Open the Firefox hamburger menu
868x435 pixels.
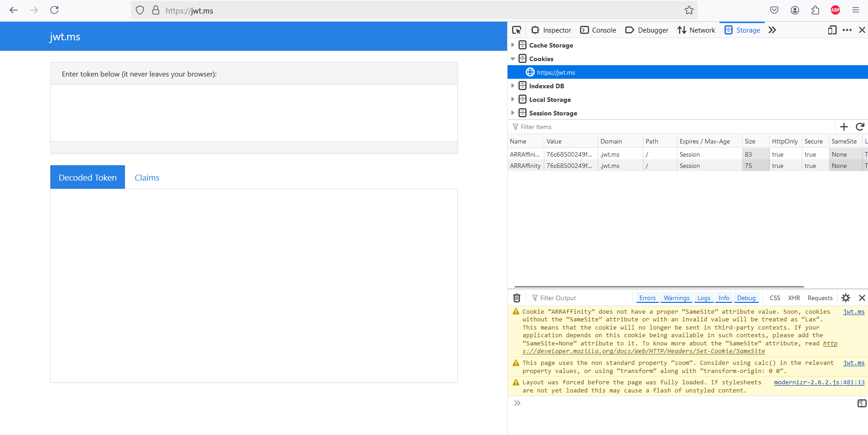pos(856,10)
